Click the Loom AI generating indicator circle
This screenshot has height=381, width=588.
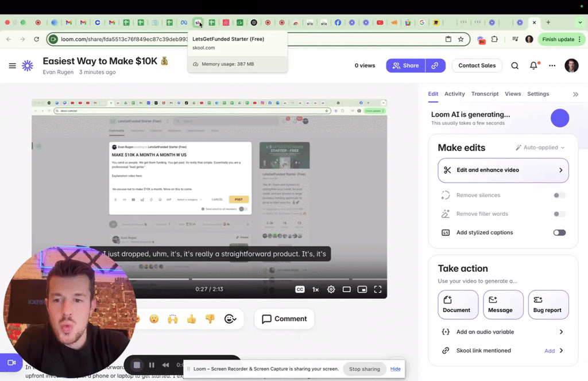point(560,118)
